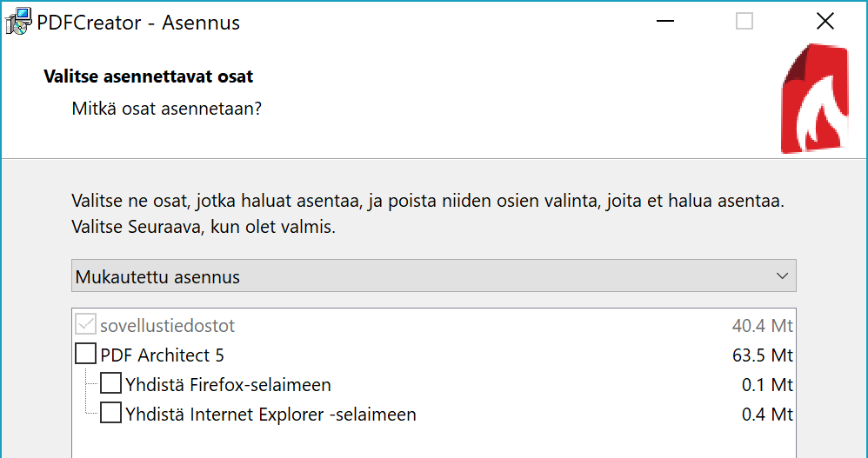Viewport: 868px width, 458px height.
Task: Click the installer icon in the title bar
Action: [x=17, y=22]
